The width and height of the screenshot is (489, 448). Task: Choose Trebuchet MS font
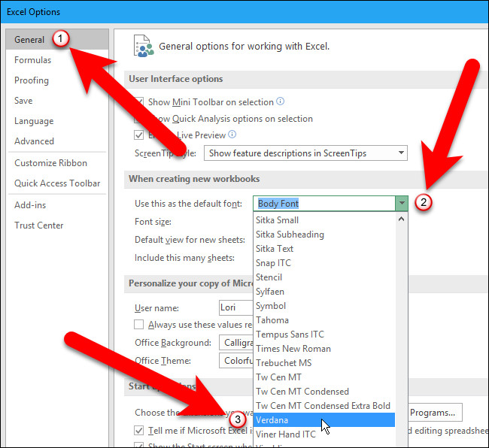324,363
